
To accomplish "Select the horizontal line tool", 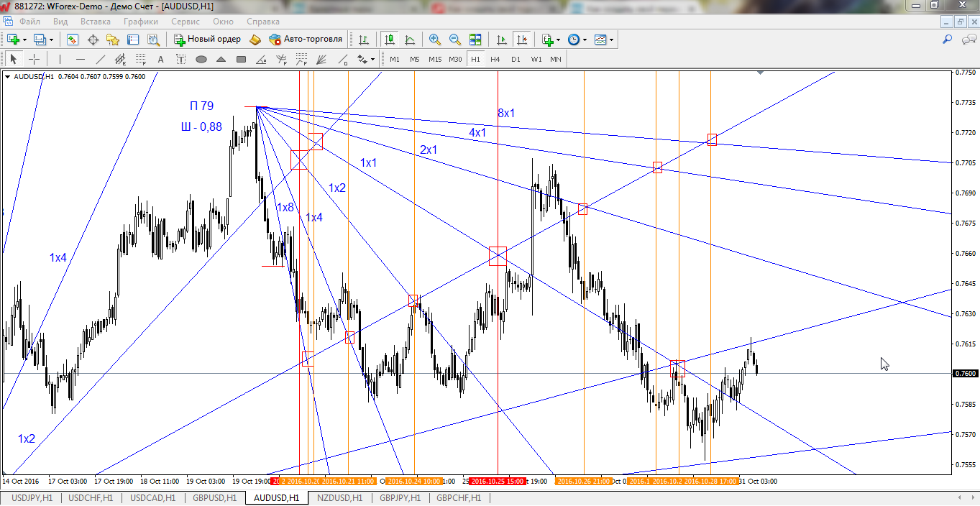I will (81, 59).
